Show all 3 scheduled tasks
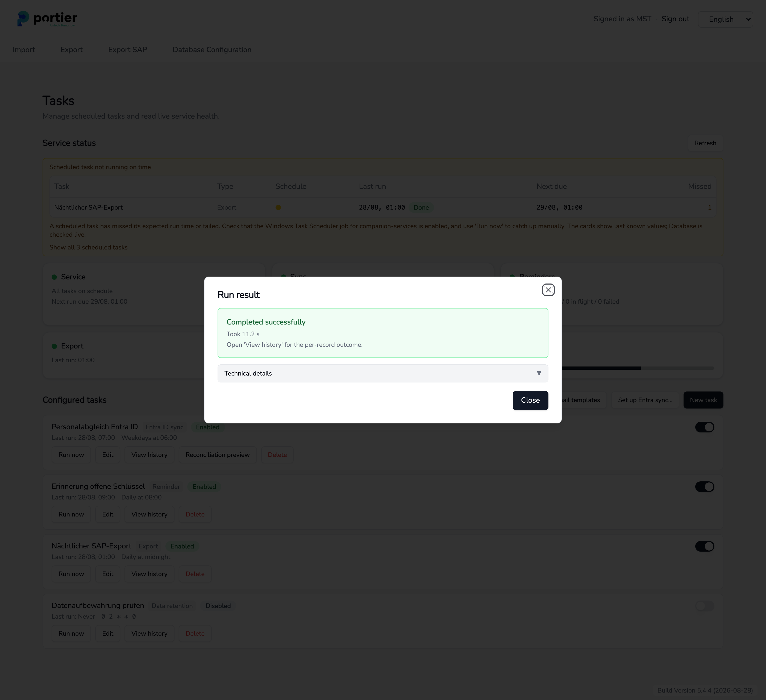Viewport: 766px width, 700px height. pos(88,247)
